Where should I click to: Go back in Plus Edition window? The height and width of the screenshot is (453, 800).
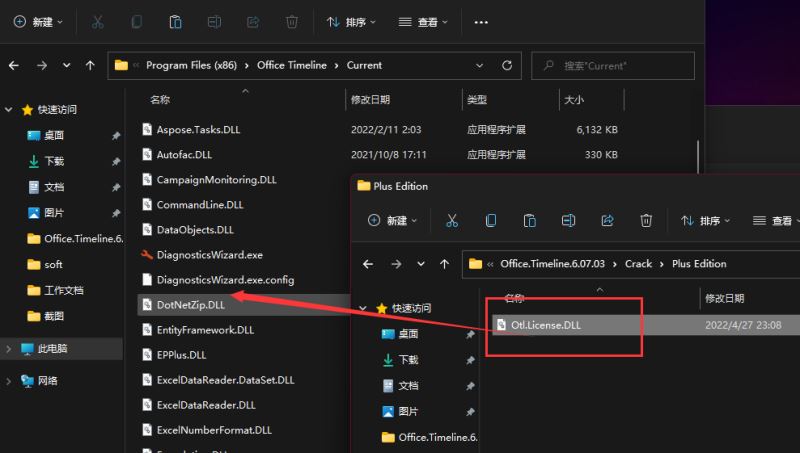coord(368,264)
